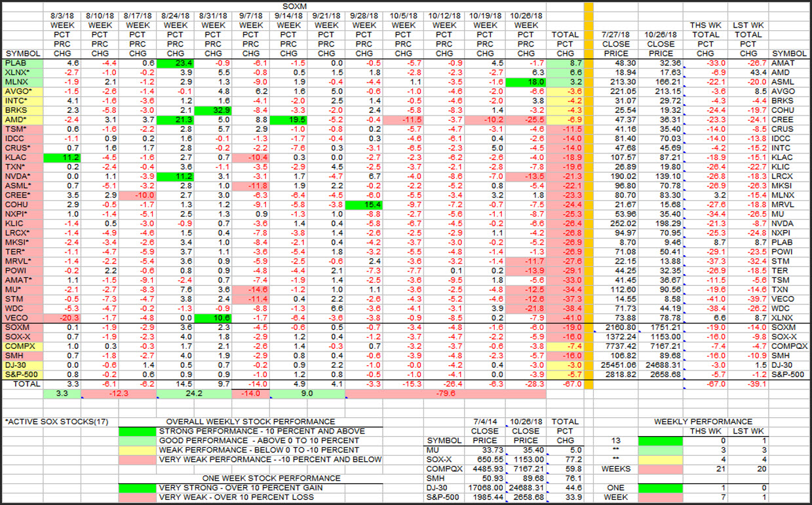Select the Strong Performance bright green swatch
This screenshot has width=812, height=505.
pos(138,431)
